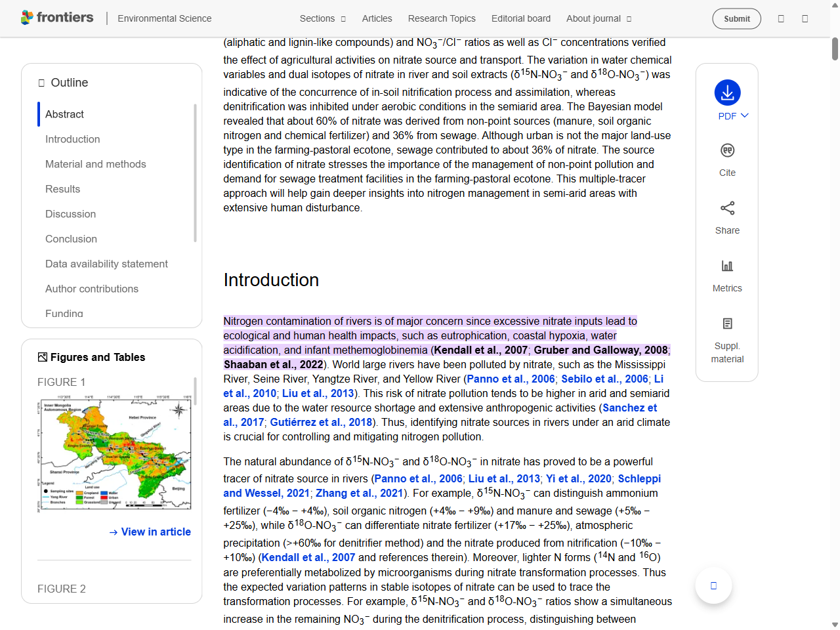The image size is (840, 630).
Task: Click the icon right of Submit button
Action: click(781, 18)
